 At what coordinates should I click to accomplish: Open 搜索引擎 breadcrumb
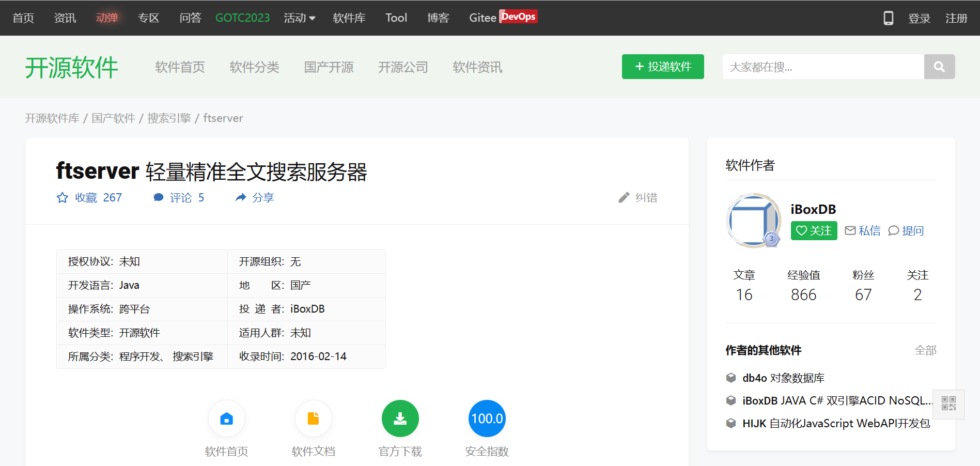tap(169, 118)
